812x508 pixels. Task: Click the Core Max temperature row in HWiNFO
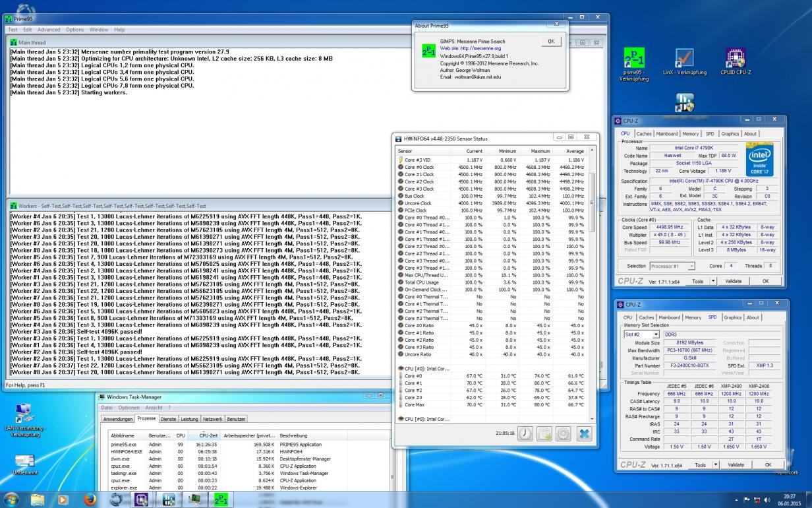pos(491,404)
